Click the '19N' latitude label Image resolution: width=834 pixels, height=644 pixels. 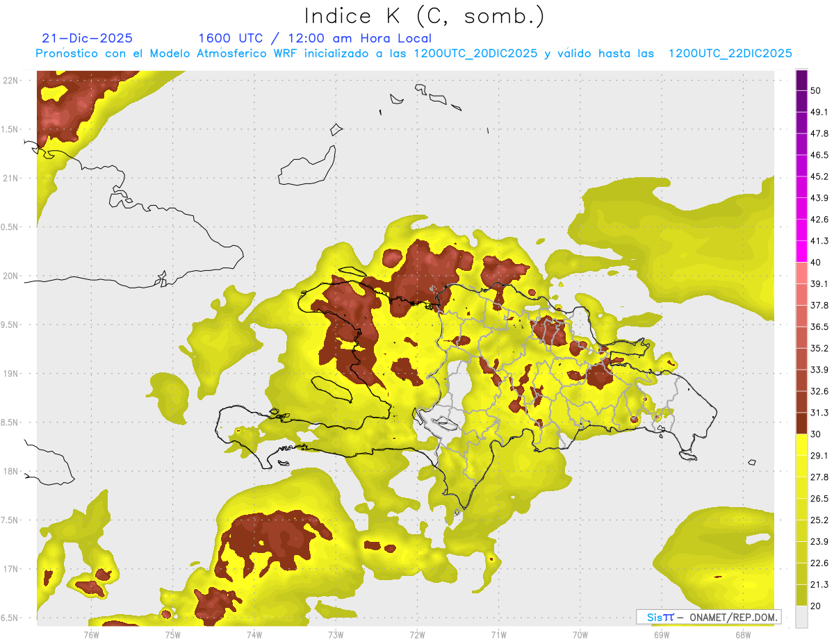10,373
